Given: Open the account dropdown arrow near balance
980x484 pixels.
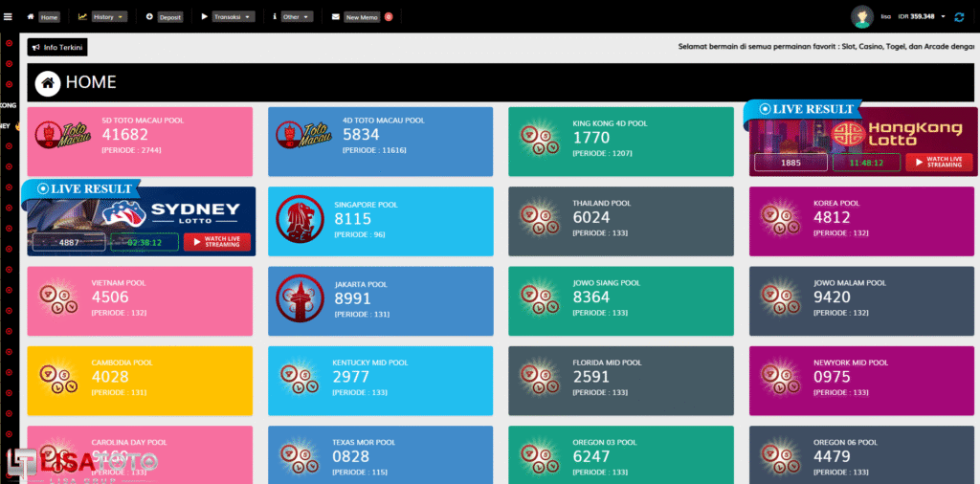Looking at the screenshot, I should tap(943, 16).
